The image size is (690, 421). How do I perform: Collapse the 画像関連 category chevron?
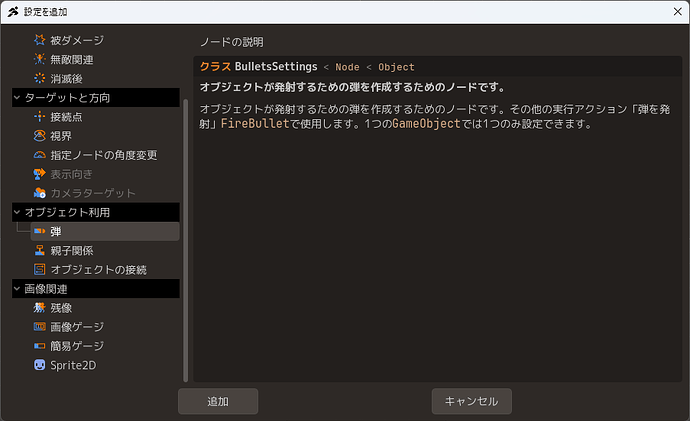tap(17, 289)
